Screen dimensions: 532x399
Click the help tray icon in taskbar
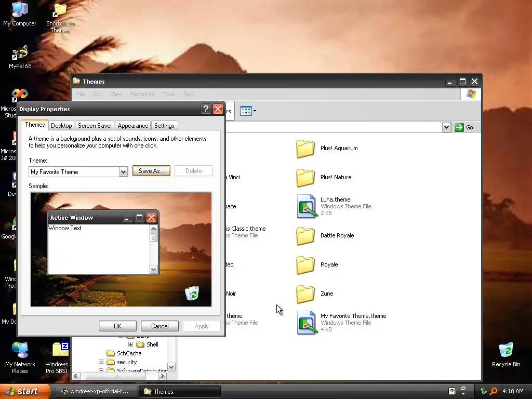click(x=451, y=391)
